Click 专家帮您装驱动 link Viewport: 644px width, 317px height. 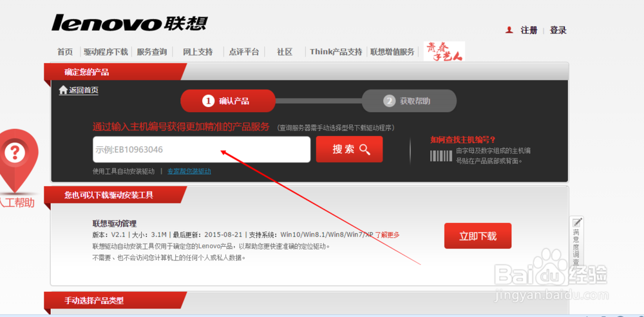click(189, 171)
